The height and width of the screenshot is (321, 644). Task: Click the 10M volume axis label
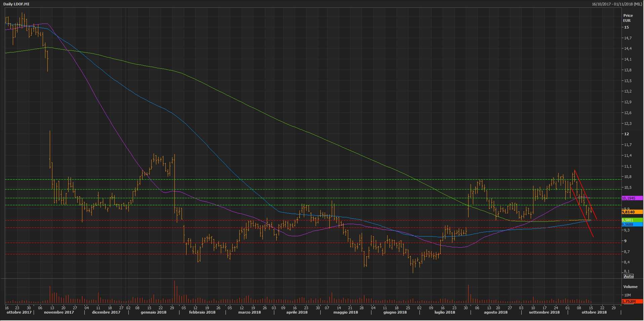pos(627,295)
